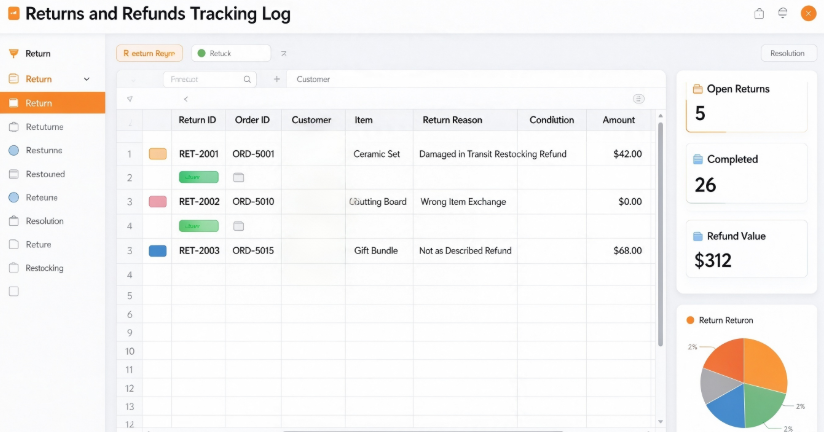
Task: Click the Wrong Item Exchange cell
Action: pos(463,202)
